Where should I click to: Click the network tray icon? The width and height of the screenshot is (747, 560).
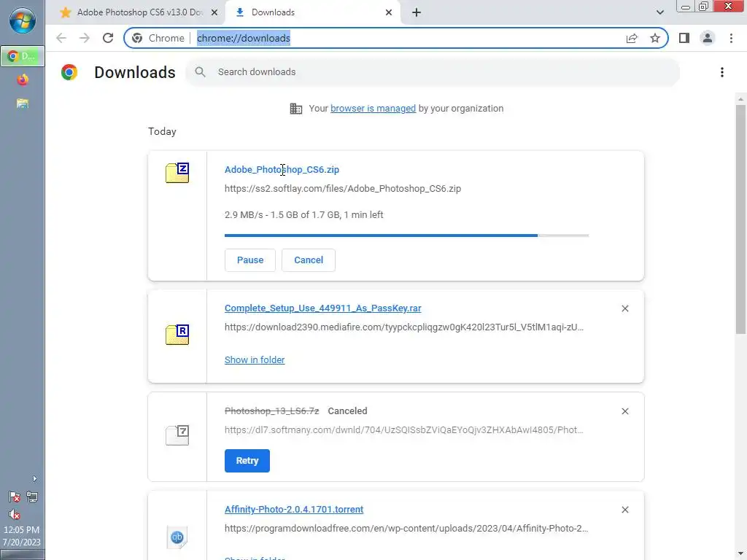coord(32,497)
